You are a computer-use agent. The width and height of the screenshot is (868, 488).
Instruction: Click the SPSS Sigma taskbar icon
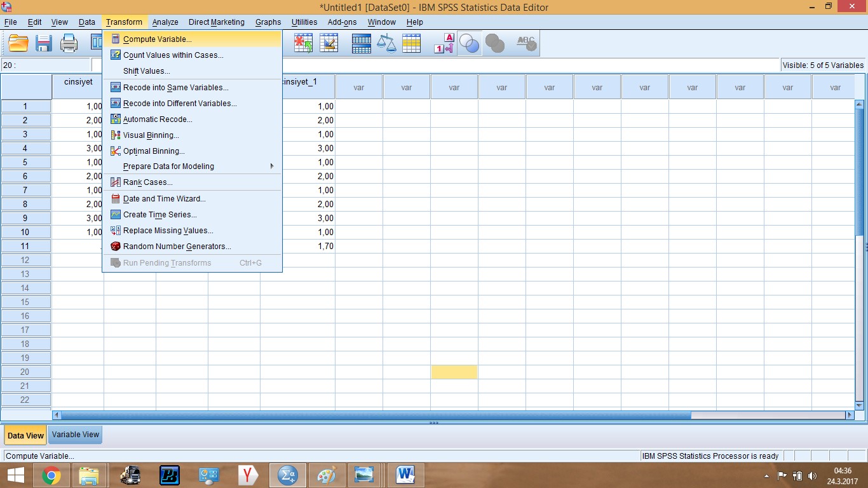pyautogui.click(x=287, y=475)
